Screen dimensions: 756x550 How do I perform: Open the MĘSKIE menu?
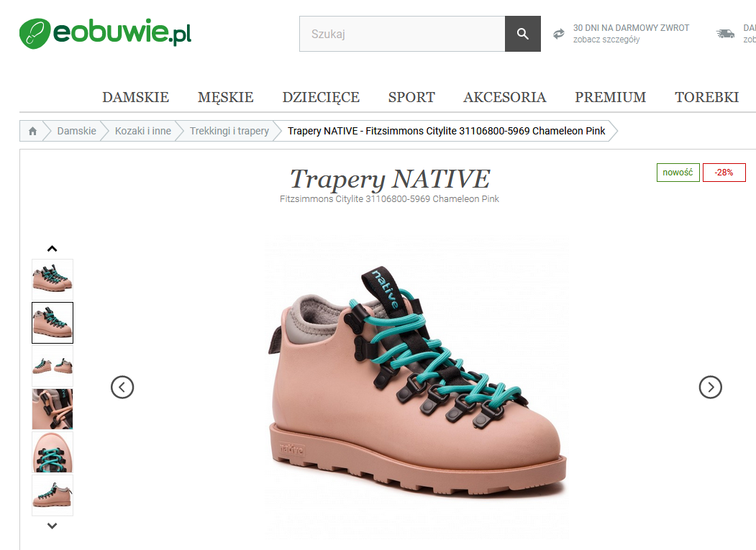coord(226,97)
